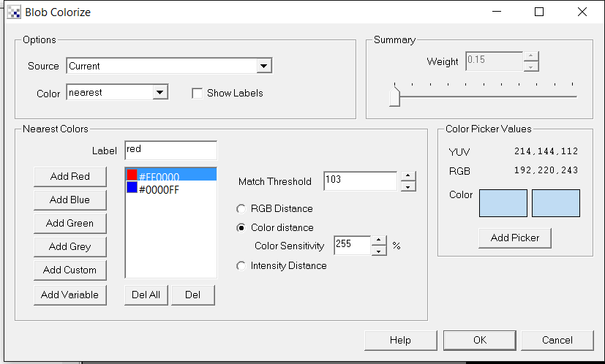Click the Add Red button
605x364 pixels.
70,176
